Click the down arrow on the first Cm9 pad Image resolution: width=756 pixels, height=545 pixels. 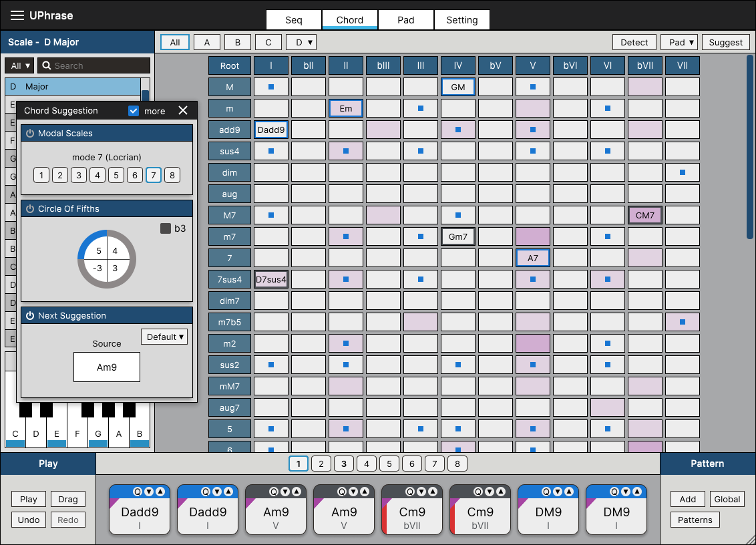point(421,492)
